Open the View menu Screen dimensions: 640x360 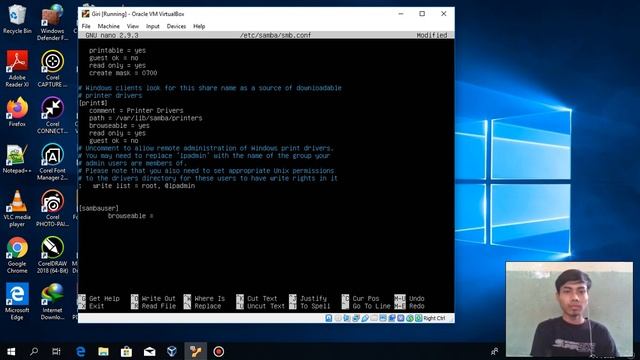(x=133, y=26)
